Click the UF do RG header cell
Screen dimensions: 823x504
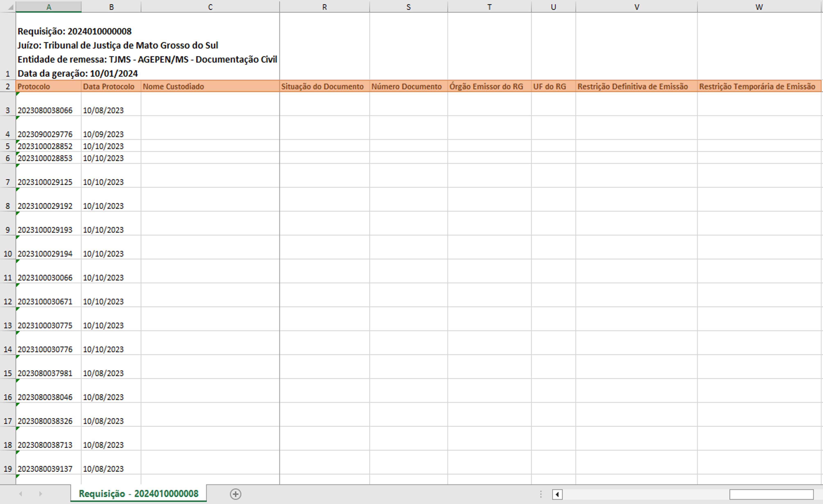pos(554,86)
